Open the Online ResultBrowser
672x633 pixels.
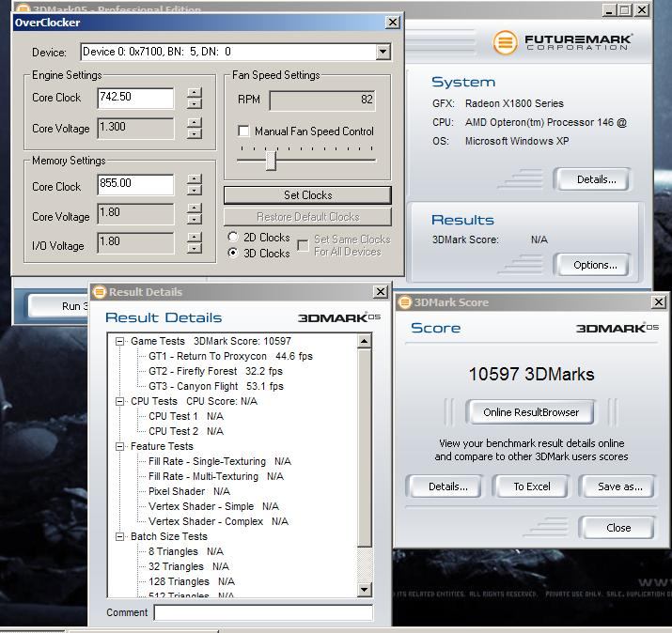click(x=531, y=412)
